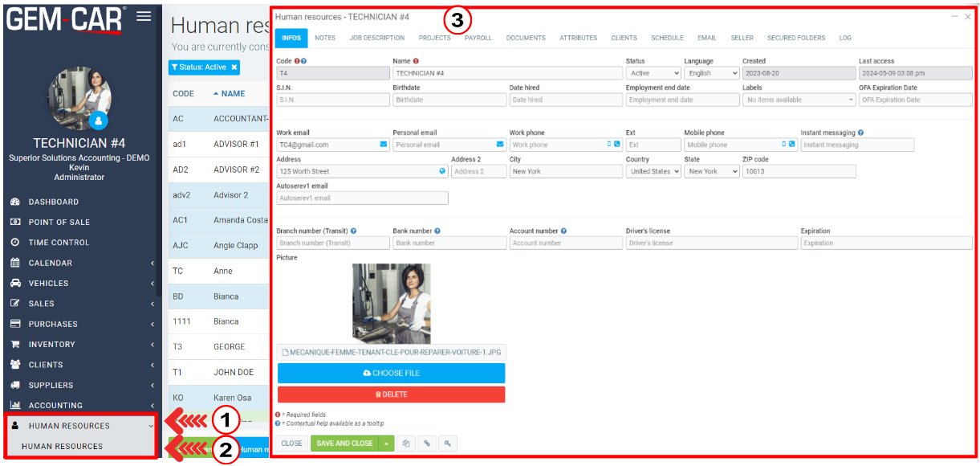Open the Language dropdown
Screen dimensions: 980x466
(x=711, y=73)
